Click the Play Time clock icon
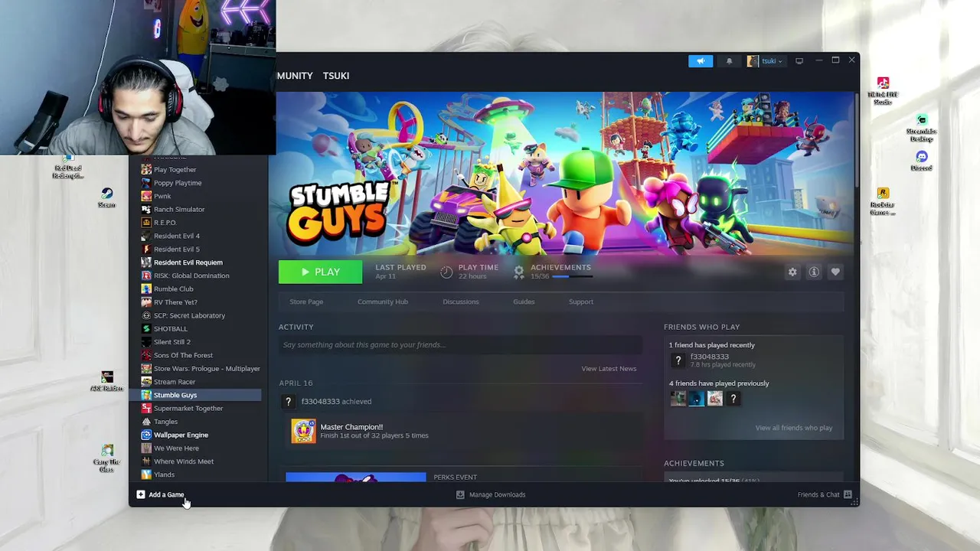980x551 pixels. point(446,272)
